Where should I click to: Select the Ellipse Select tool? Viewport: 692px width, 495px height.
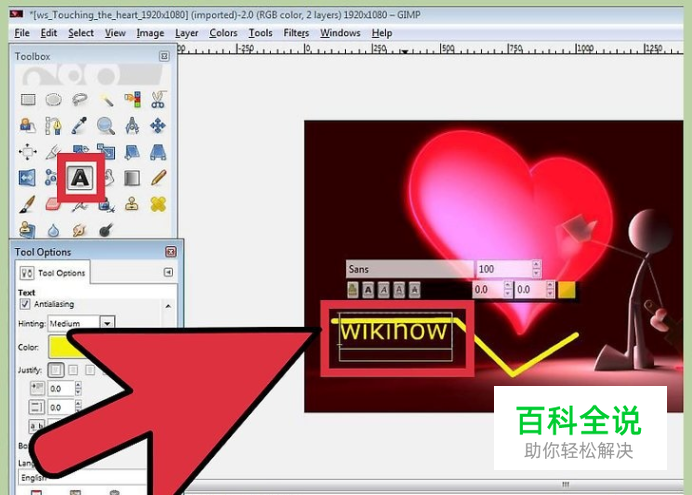(x=54, y=99)
